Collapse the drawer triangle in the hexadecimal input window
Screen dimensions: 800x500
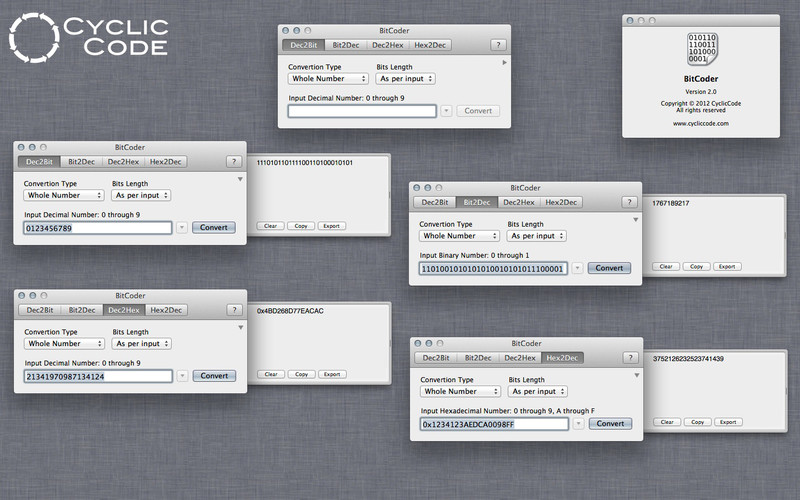pyautogui.click(x=637, y=376)
